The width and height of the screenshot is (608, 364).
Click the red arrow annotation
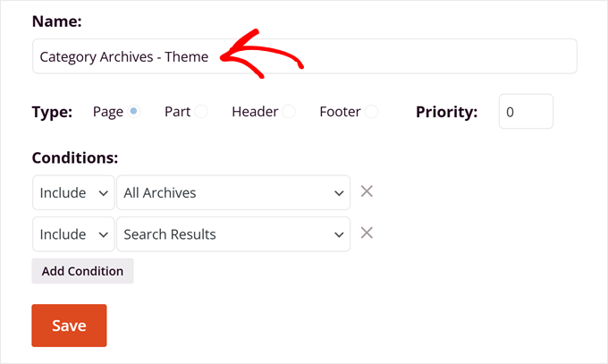266,54
